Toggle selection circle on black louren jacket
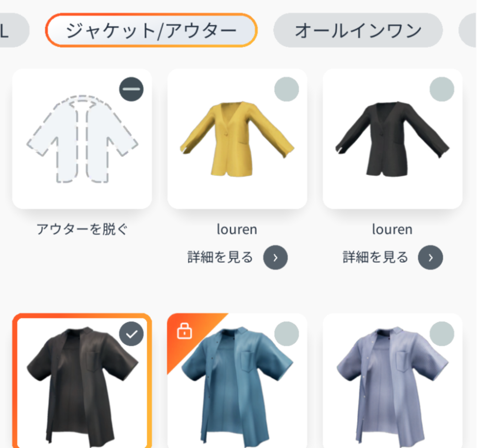This screenshot has width=477, height=448. pos(442,89)
